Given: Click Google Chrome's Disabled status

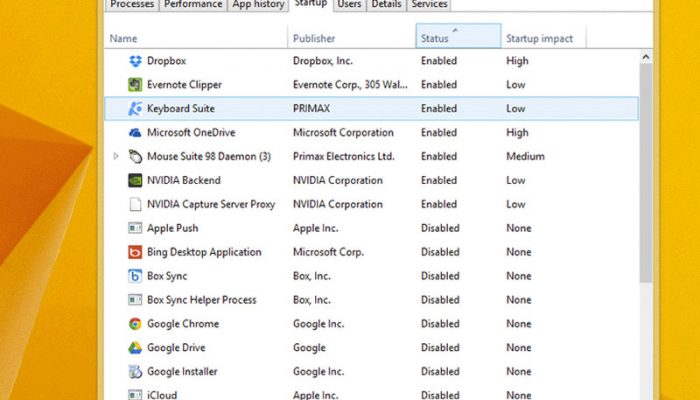Looking at the screenshot, I should pos(440,324).
